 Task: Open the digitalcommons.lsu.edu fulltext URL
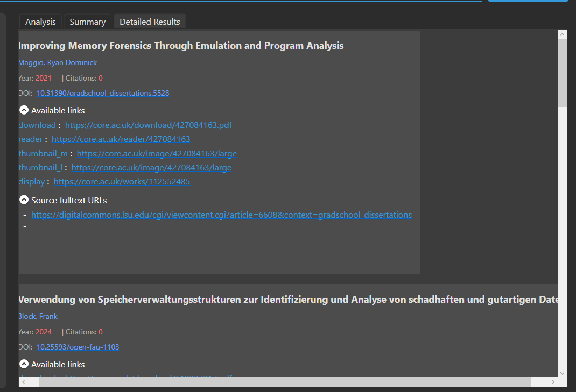(x=221, y=215)
